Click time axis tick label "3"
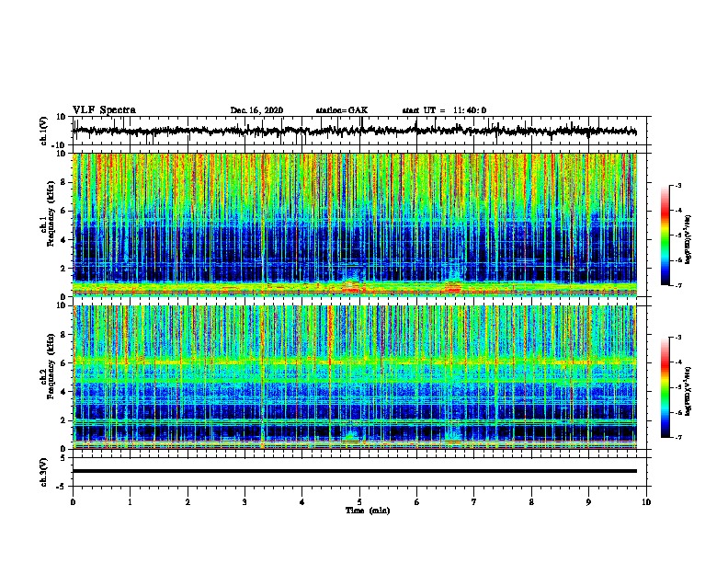The width and height of the screenshot is (728, 563). pos(245,502)
